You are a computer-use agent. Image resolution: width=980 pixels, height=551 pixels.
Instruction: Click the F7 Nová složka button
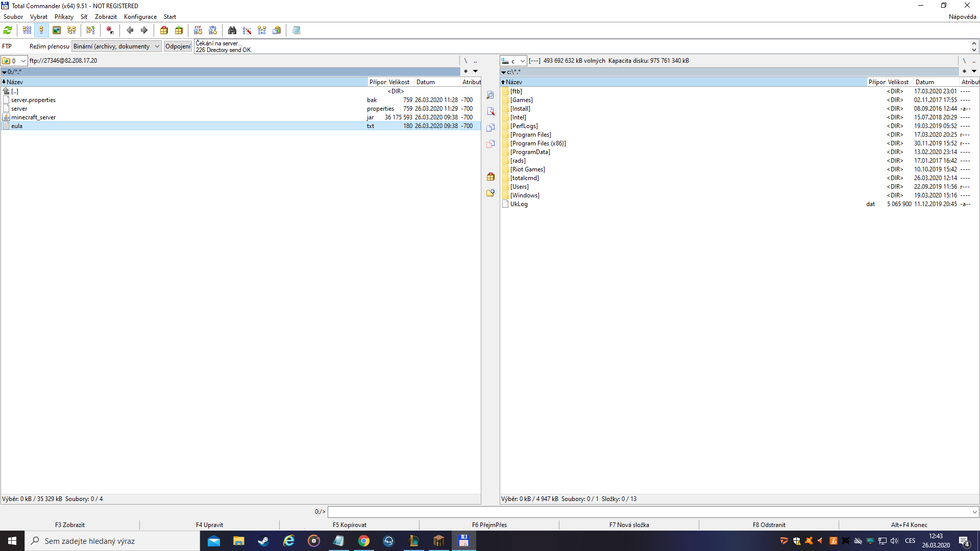click(629, 524)
